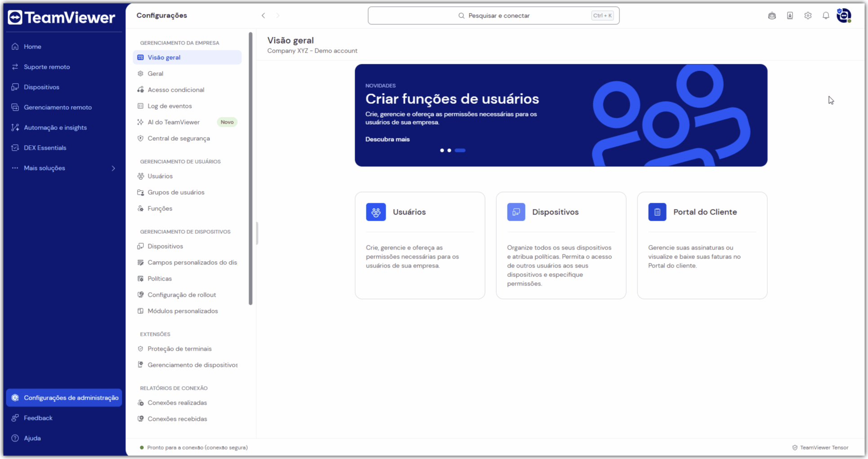Open Home via its house icon
868x459 pixels.
15,46
